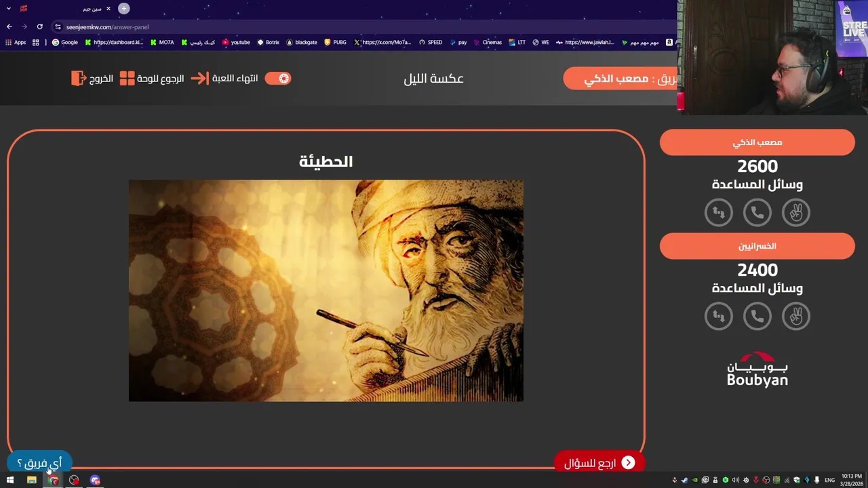Image resolution: width=868 pixels, height=488 pixels.
Task: Open the tab groups grid icon in bookmarks bar
Action: (x=36, y=42)
